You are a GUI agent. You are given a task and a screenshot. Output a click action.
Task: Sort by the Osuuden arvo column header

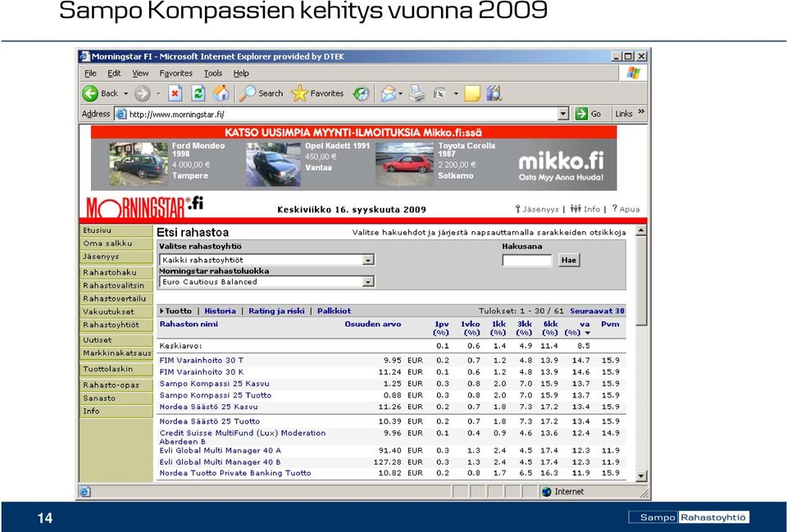tap(373, 325)
